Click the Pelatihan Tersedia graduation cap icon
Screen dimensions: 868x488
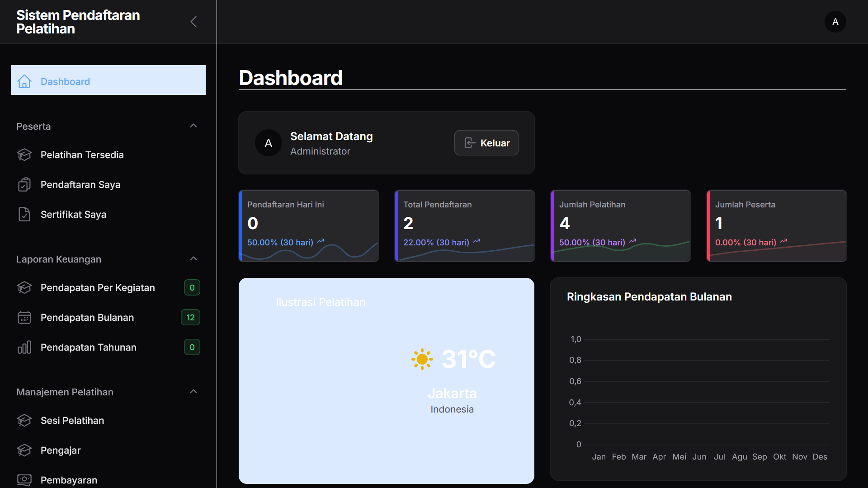(x=24, y=155)
